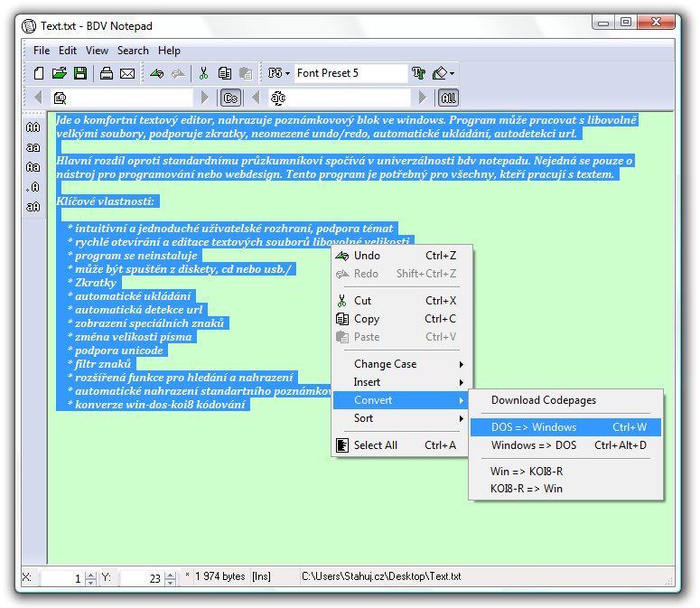Open the View menu
The image size is (700, 608).
click(x=97, y=51)
